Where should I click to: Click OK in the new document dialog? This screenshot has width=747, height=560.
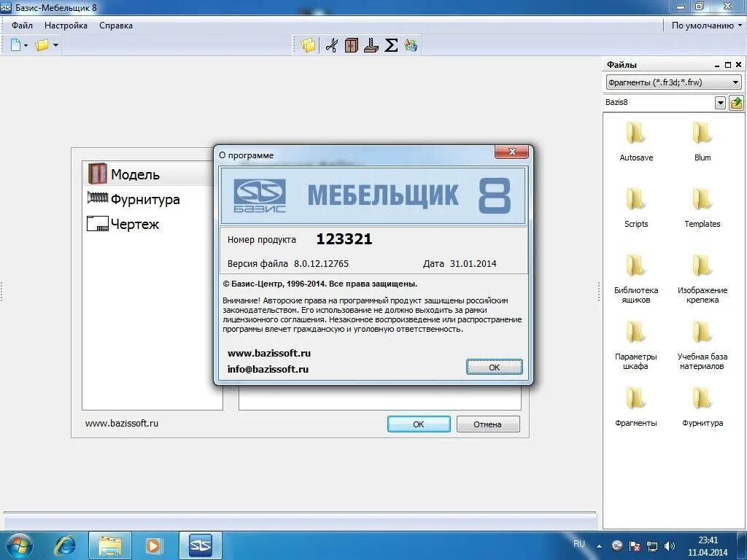click(419, 424)
